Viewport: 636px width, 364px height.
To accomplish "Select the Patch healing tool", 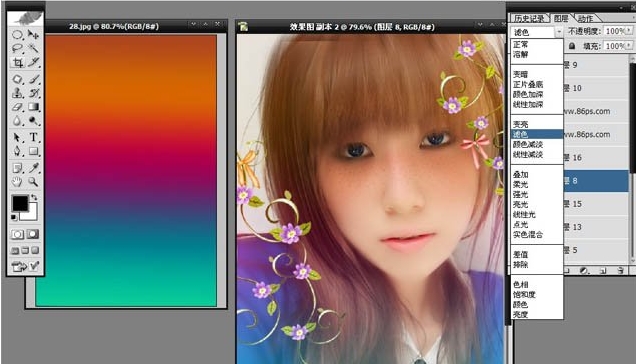I will coord(17,79).
